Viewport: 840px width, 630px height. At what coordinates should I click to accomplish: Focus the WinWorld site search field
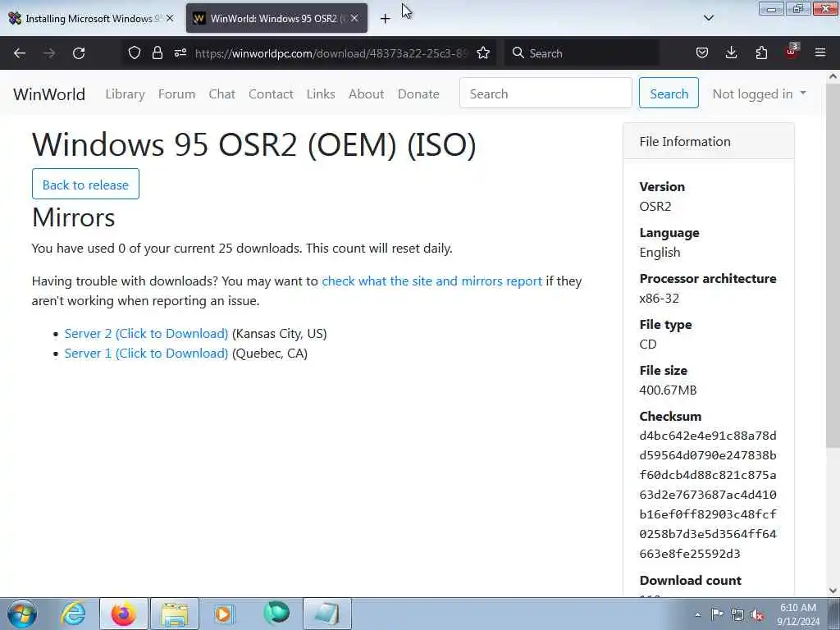(546, 93)
